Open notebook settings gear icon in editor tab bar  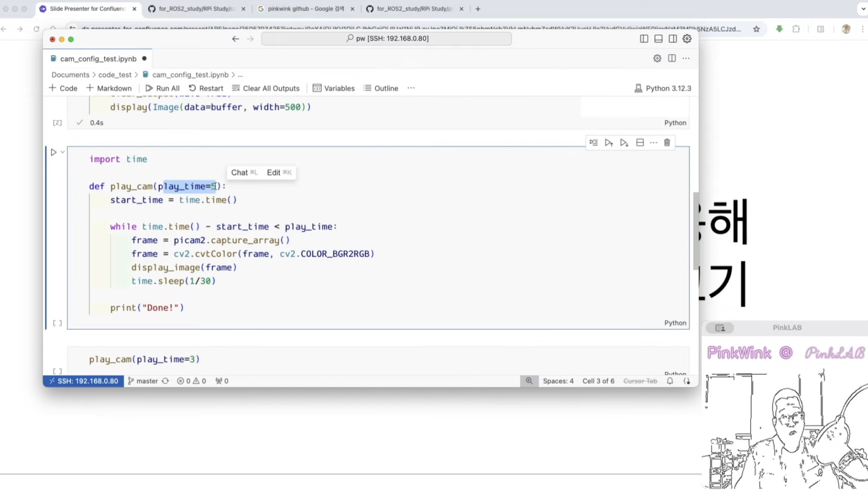[657, 58]
